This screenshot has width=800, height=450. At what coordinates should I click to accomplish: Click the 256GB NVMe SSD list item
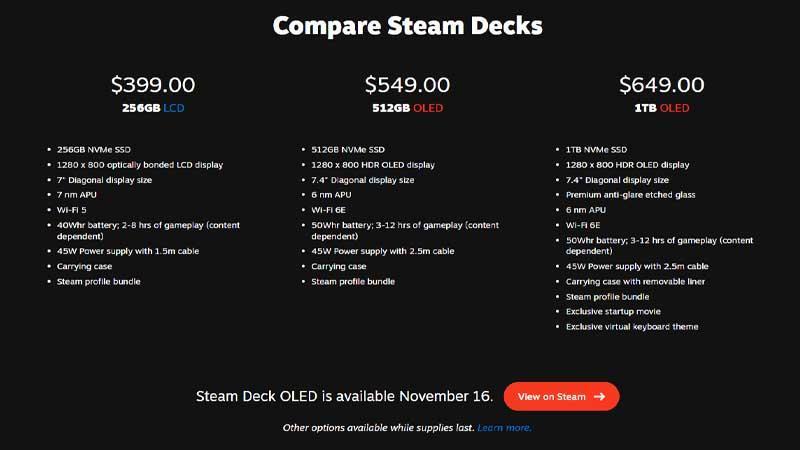click(x=94, y=149)
